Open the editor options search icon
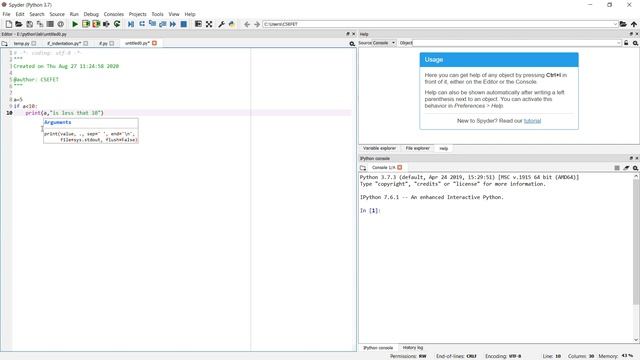 point(352,43)
